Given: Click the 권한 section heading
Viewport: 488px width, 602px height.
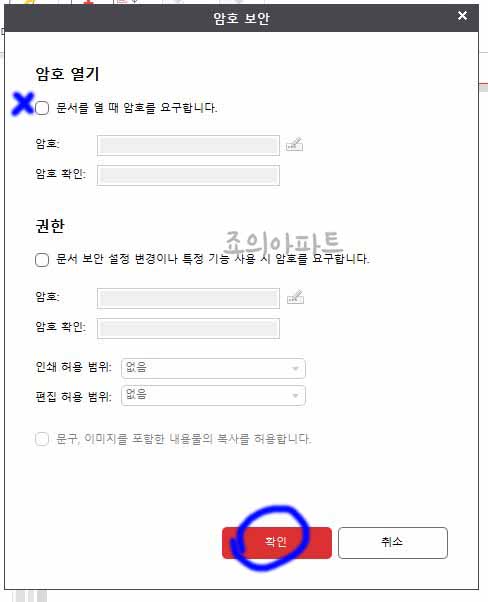Looking at the screenshot, I should 50,226.
